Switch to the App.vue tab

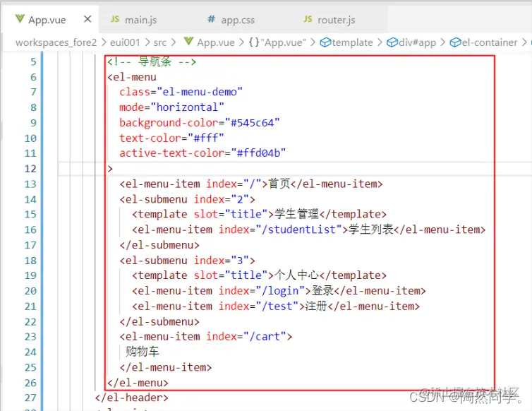(50, 20)
